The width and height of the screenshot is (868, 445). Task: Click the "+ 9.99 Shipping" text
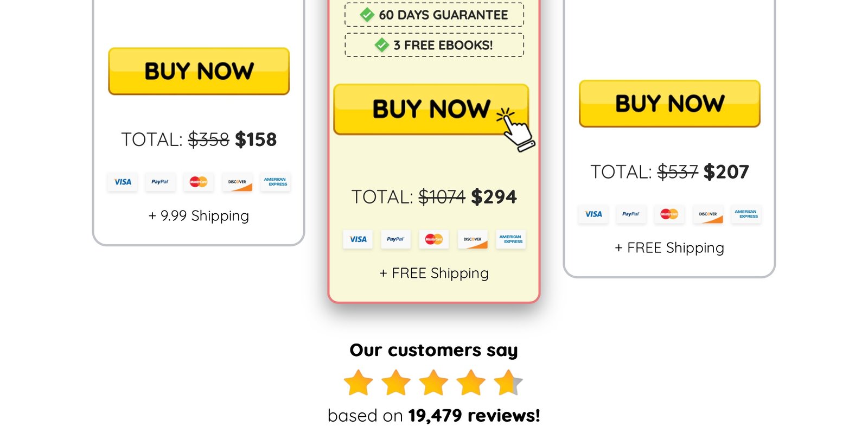point(199,216)
